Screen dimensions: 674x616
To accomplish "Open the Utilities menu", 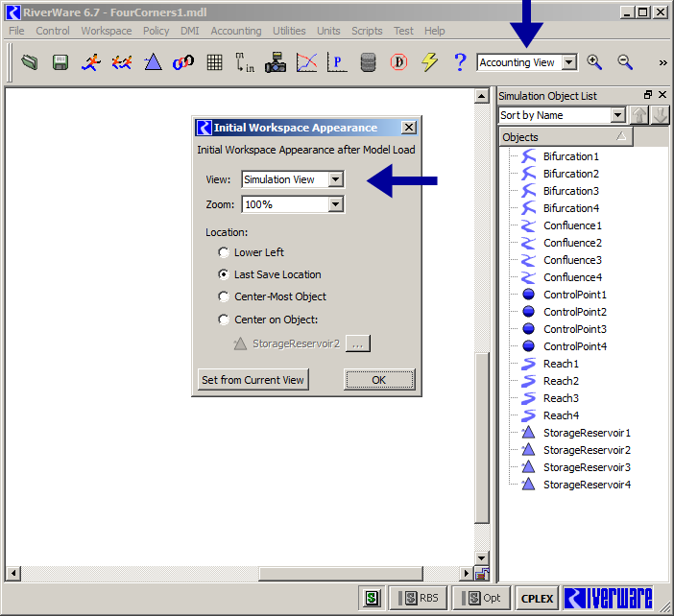I will (289, 31).
